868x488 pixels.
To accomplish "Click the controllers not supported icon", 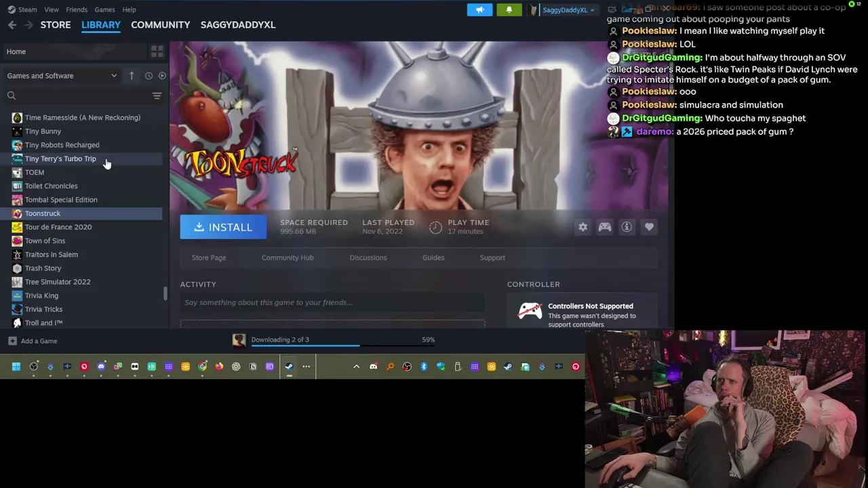I will point(530,311).
